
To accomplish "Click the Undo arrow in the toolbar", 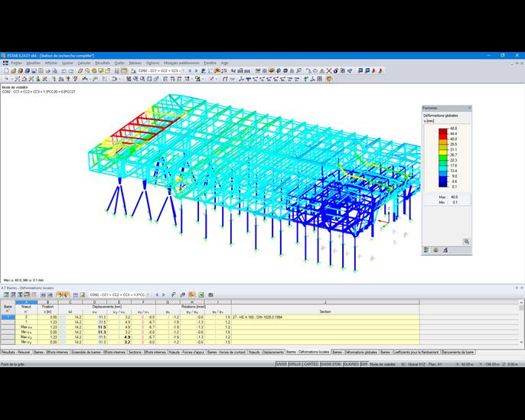I will coord(64,70).
